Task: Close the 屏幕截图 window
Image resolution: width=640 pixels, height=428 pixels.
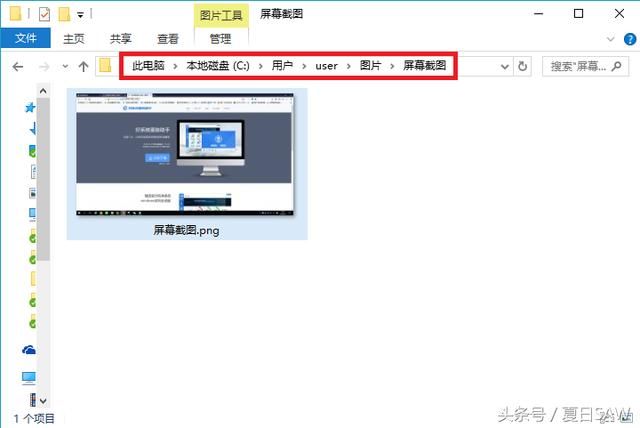Action: point(619,14)
